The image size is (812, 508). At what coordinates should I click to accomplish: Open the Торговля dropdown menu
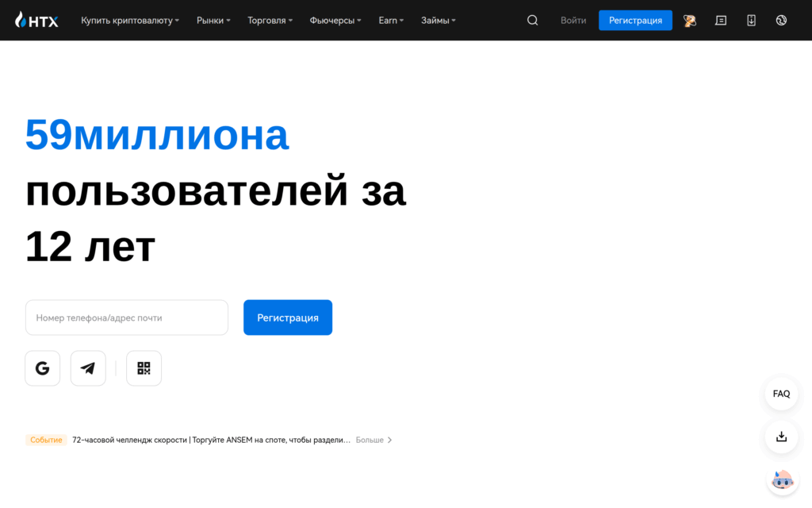tap(270, 20)
